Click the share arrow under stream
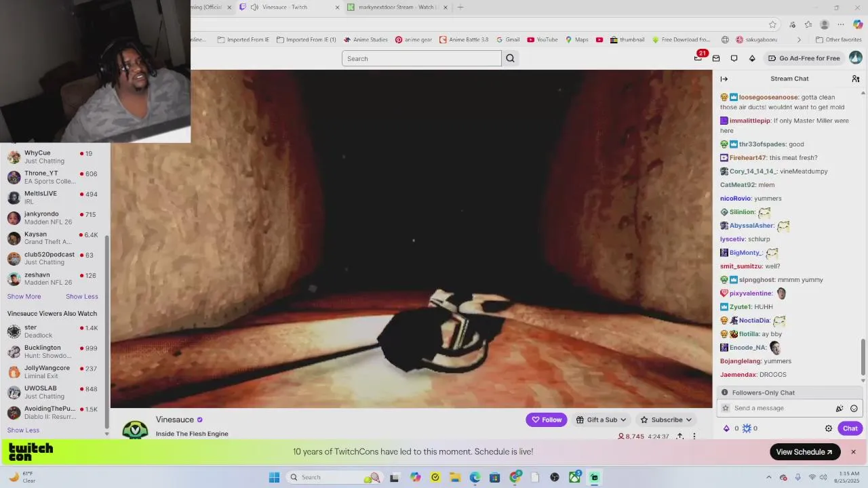Screen dimensions: 868x488 pos(680,436)
